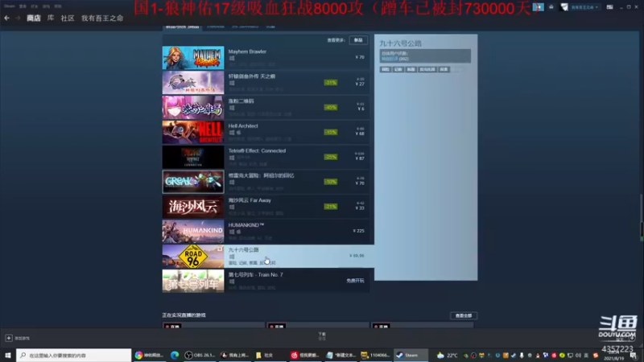
Task: Click the fourth, widest tag in the preview panel
Action: [427, 70]
